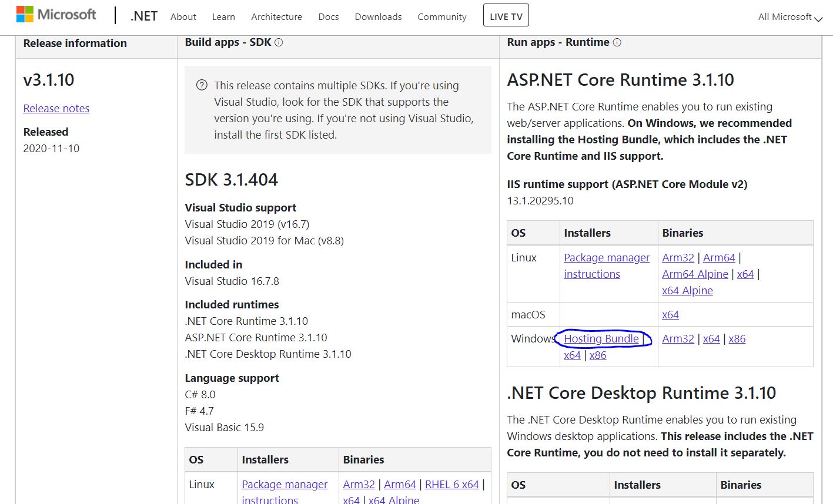Download ASP.NET Core Runtime Linux Arm32 binary
This screenshot has height=504, width=833.
[x=678, y=258]
